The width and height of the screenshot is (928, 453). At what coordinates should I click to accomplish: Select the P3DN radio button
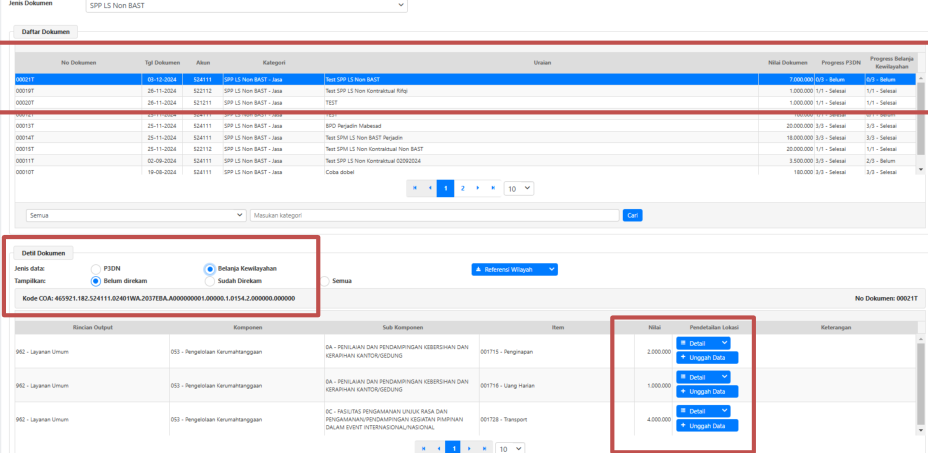[96, 268]
